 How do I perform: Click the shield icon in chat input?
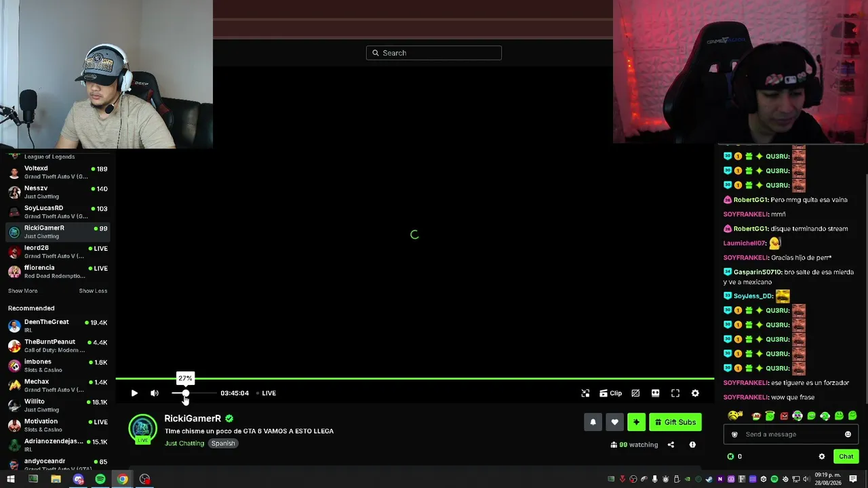click(734, 434)
